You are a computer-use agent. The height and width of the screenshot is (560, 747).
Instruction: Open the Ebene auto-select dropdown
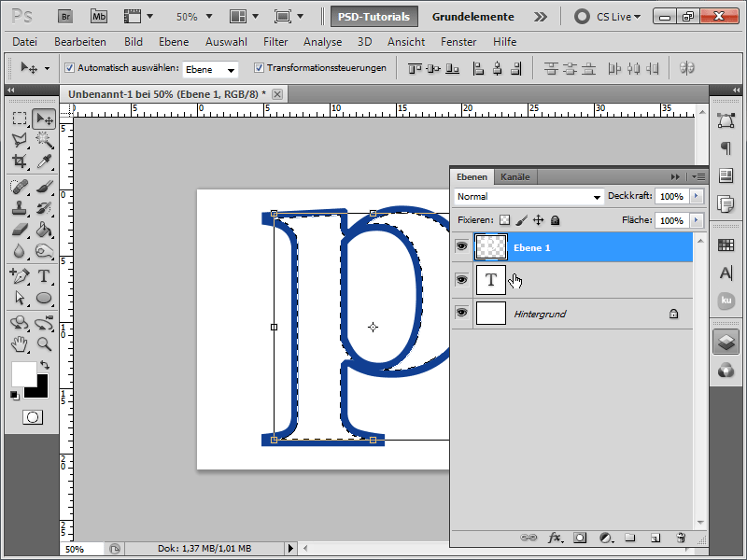coord(211,69)
